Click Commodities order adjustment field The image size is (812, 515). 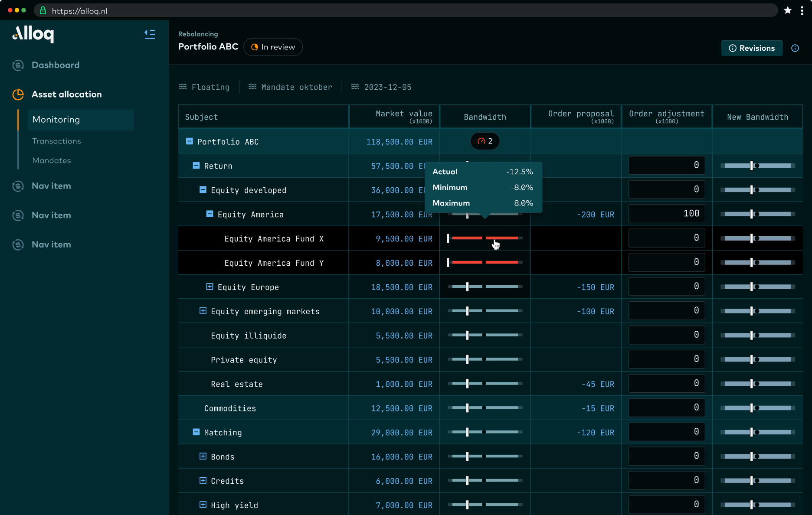click(x=667, y=407)
